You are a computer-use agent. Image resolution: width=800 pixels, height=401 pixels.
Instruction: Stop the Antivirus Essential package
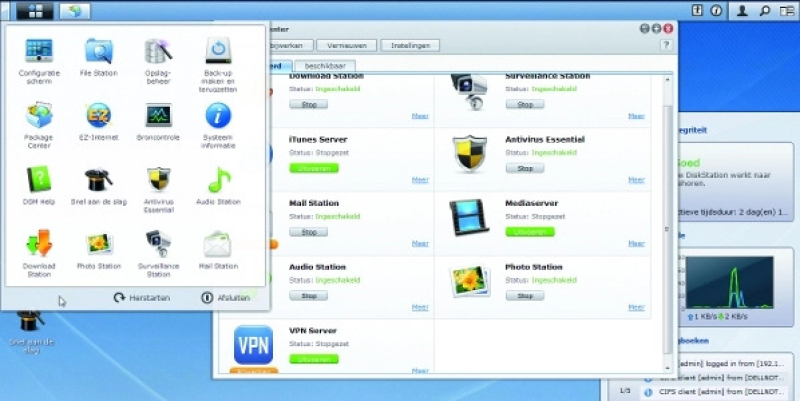(x=525, y=168)
